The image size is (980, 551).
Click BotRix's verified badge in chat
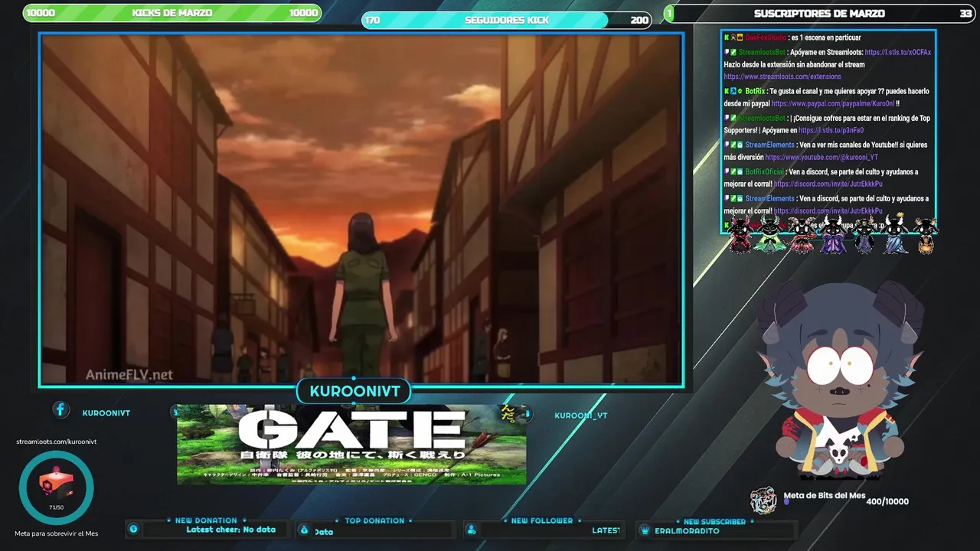coord(739,91)
